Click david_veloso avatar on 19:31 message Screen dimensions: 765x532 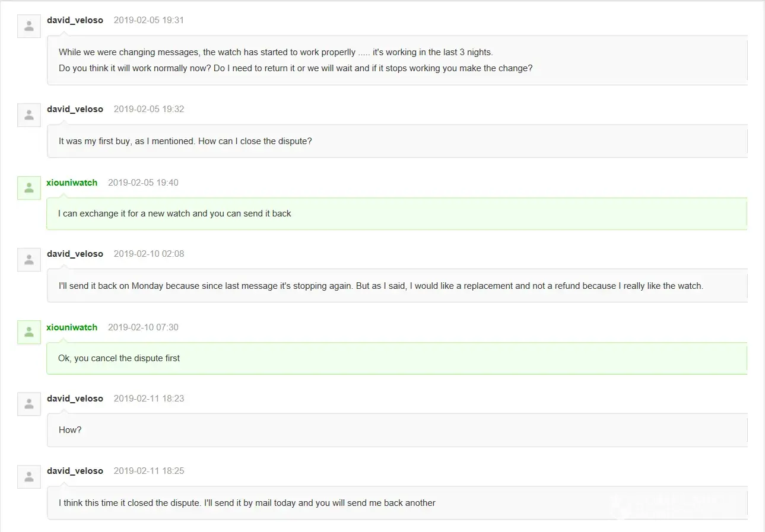click(28, 26)
